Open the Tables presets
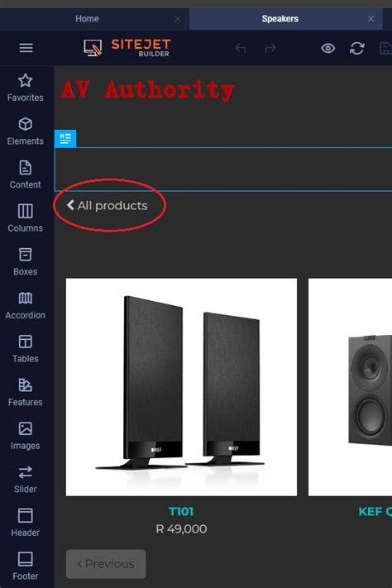392x588 pixels. (25, 349)
